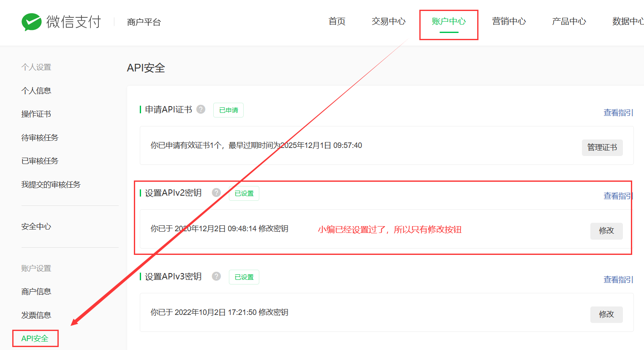Open 查看指引 link for APIv3 key
Image resolution: width=644 pixels, height=350 pixels.
[618, 280]
